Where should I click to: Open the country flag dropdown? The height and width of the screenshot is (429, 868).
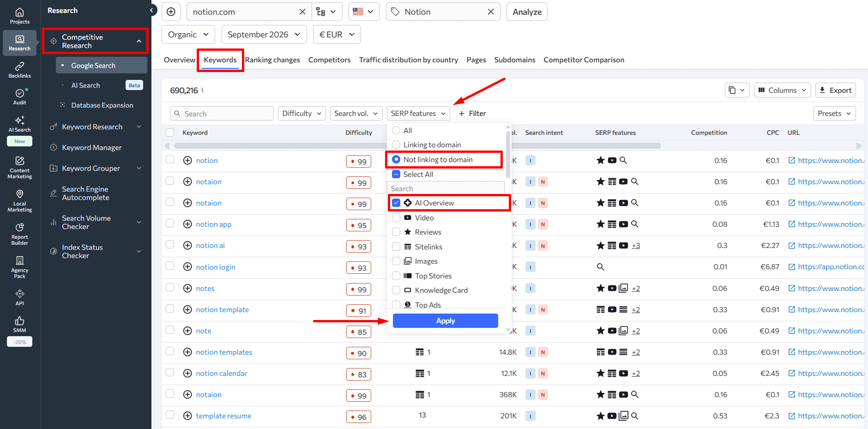coord(364,12)
